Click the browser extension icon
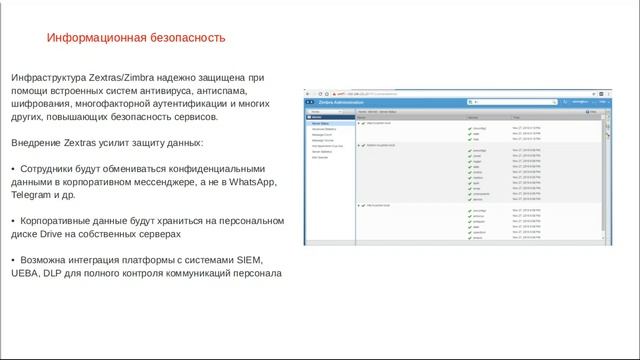This screenshot has height=360, width=640. 601,94
